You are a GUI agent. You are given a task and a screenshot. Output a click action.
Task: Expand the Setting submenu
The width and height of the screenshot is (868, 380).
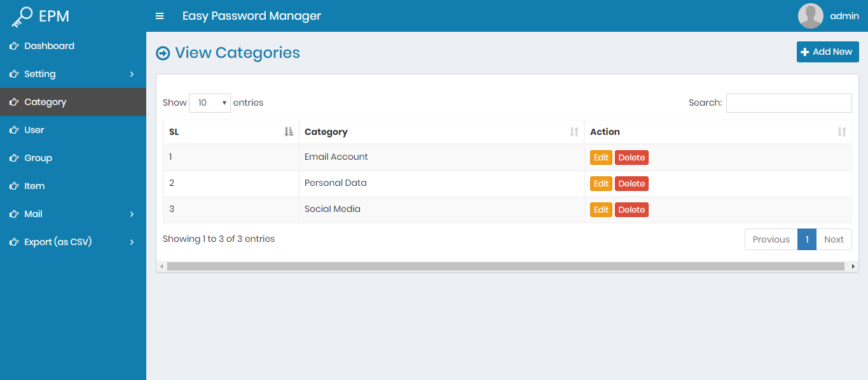[x=132, y=74]
